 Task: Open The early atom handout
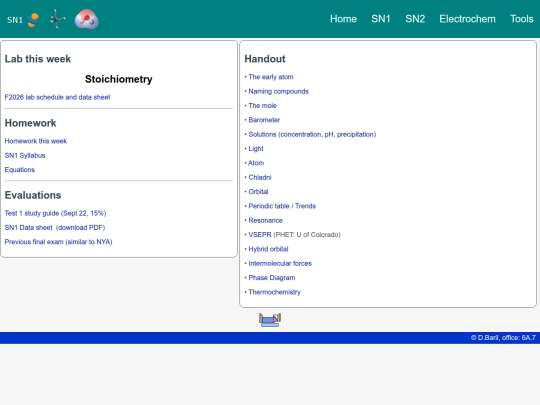[271, 77]
